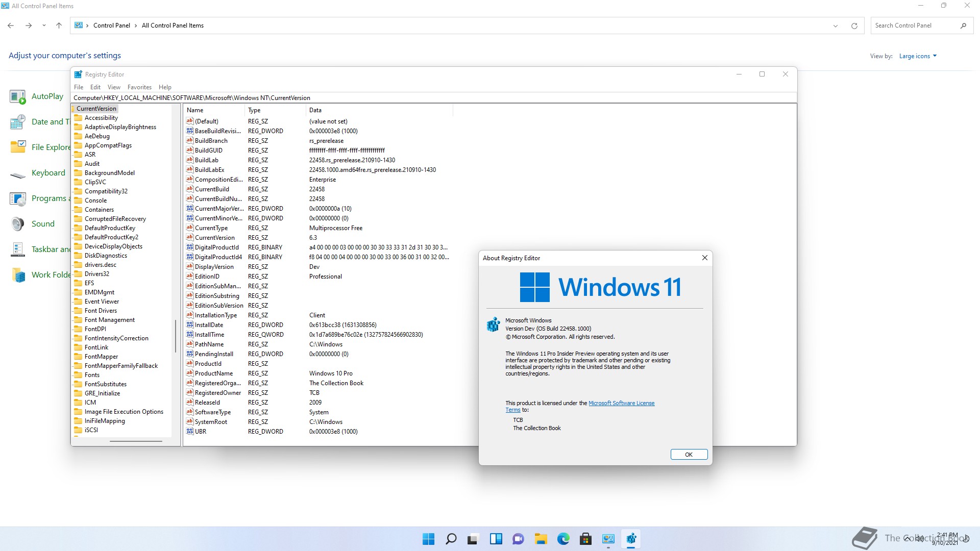Open the Large icons View by dropdown

coord(918,56)
